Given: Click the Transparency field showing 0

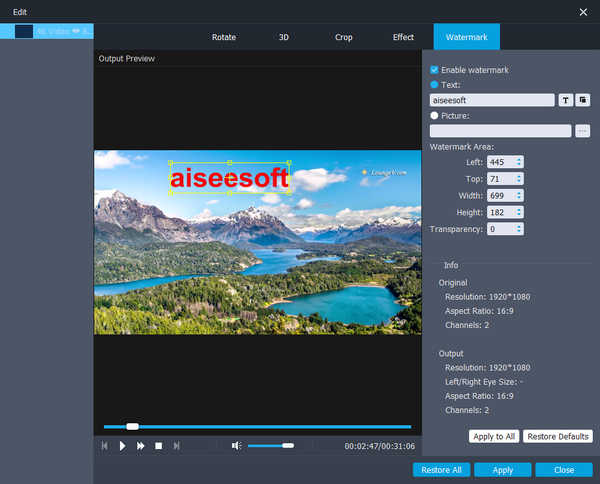Looking at the screenshot, I should [x=501, y=229].
